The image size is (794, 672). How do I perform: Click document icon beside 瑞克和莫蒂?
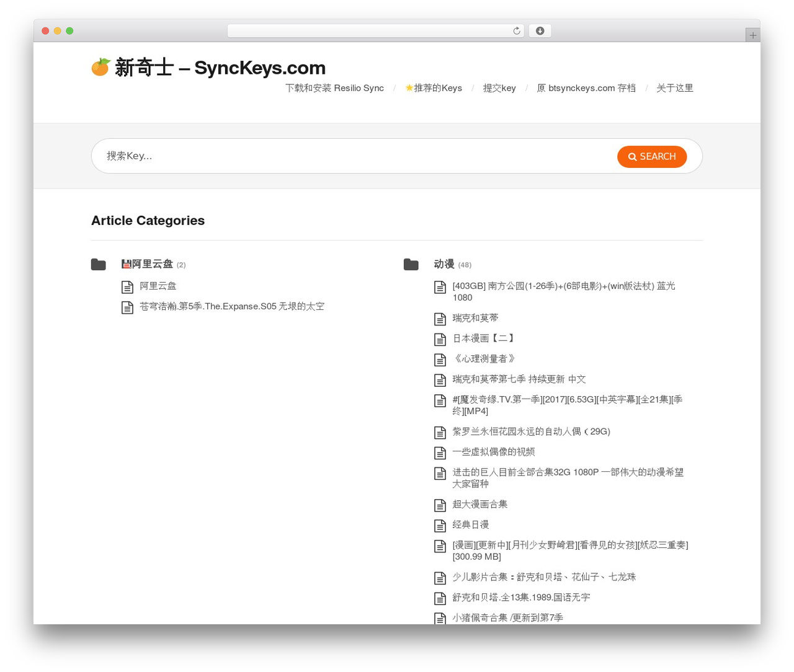(x=440, y=319)
